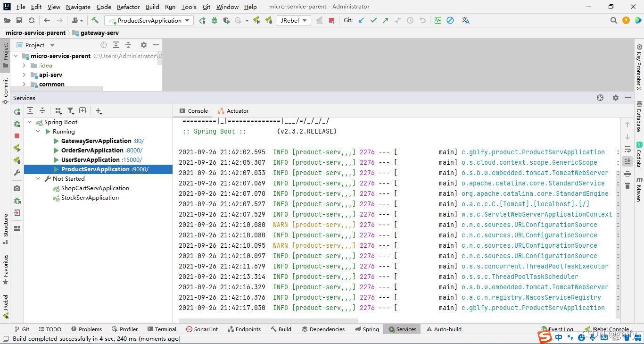Clear console with the trash icon

click(627, 185)
